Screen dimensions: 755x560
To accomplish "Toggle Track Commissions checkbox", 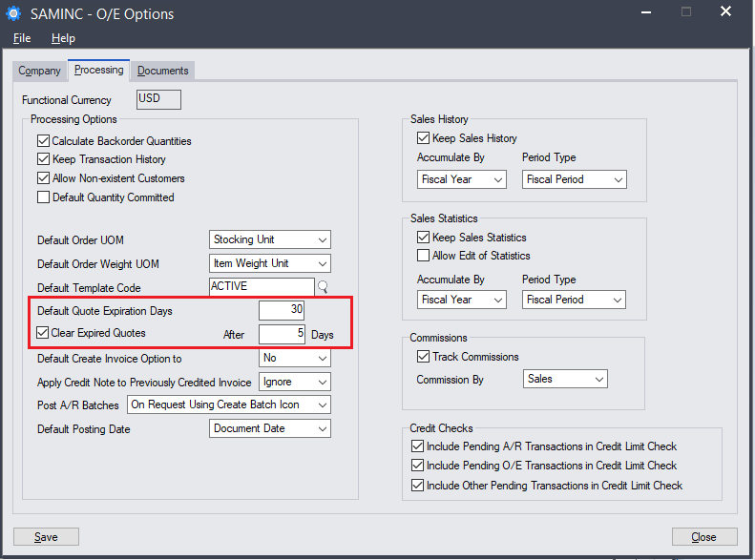I will tap(423, 357).
